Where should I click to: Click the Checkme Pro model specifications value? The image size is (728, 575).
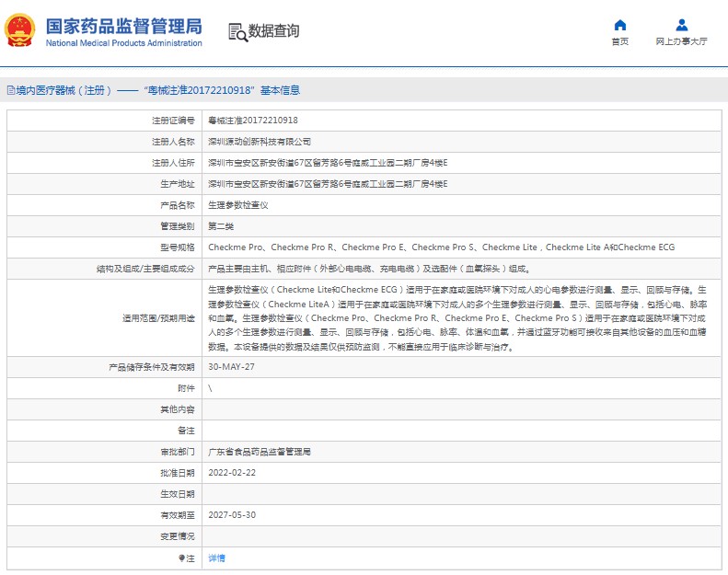click(x=442, y=247)
